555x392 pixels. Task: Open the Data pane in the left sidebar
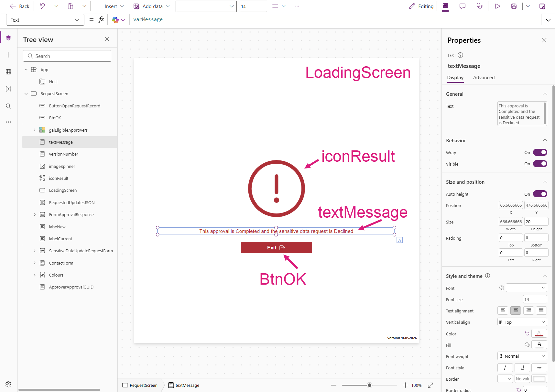click(8, 72)
